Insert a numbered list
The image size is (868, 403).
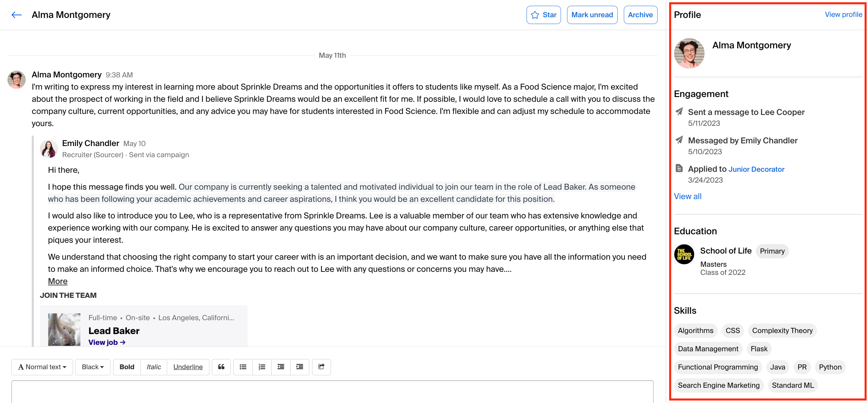pos(262,367)
